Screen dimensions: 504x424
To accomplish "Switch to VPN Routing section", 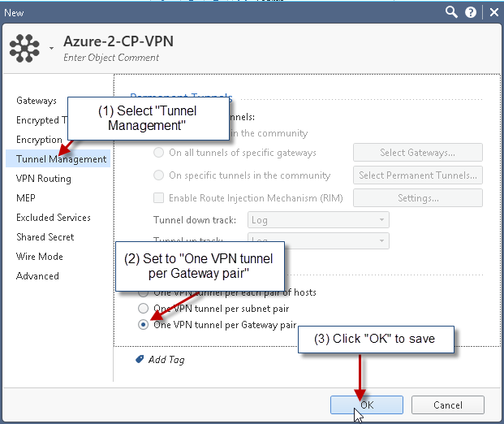I will [x=43, y=179].
